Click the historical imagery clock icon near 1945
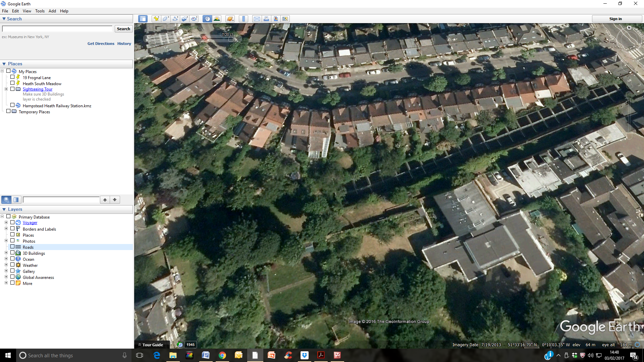The image size is (644, 362). coord(180,345)
